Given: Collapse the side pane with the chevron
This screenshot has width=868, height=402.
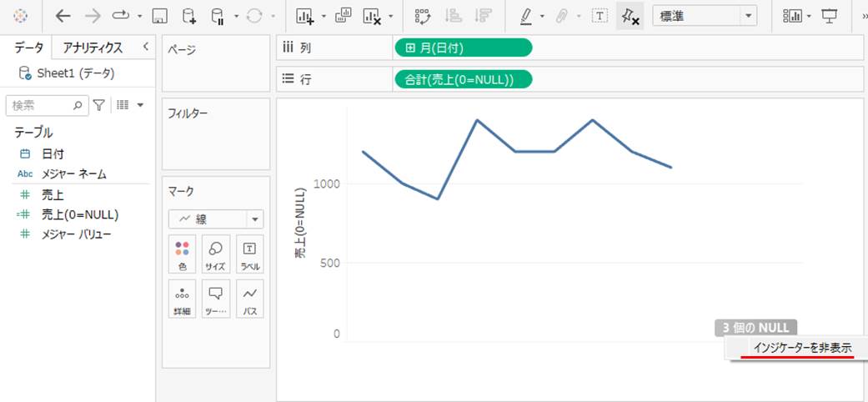Looking at the screenshot, I should [146, 48].
